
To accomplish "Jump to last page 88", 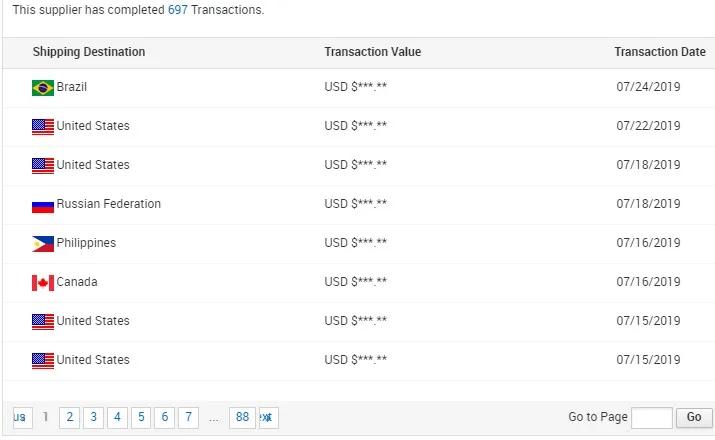I will pyautogui.click(x=242, y=417).
